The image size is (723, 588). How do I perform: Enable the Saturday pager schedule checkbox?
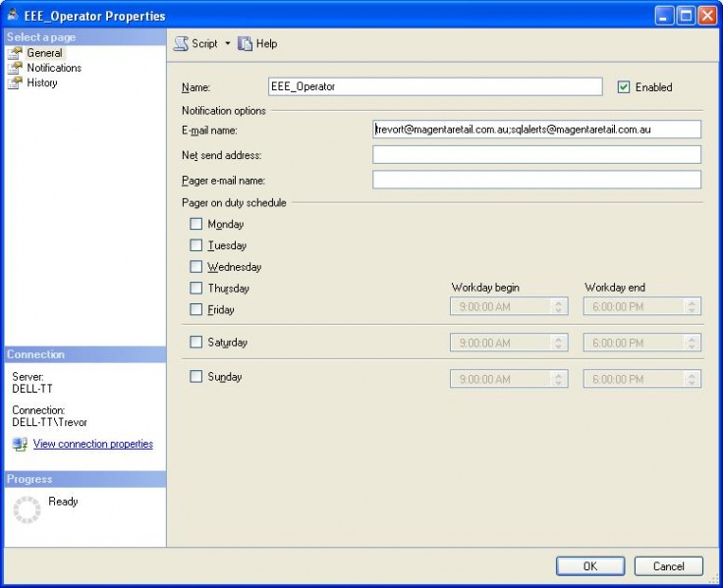[195, 342]
